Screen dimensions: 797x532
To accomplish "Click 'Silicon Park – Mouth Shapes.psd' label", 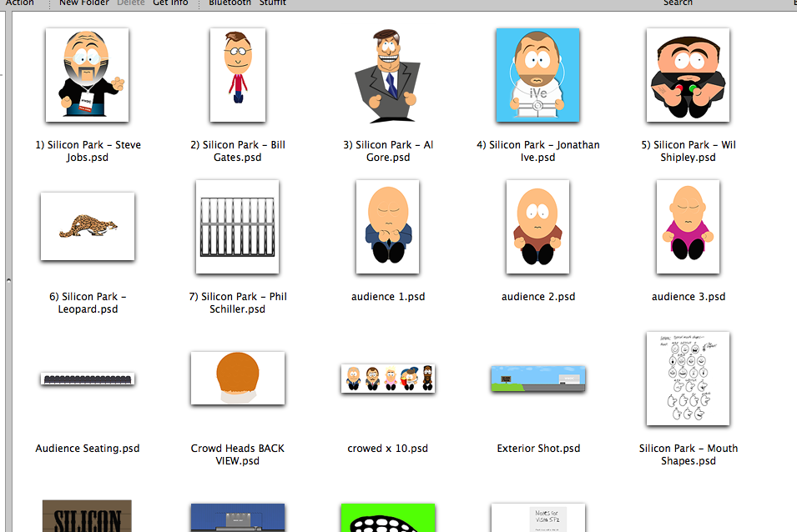I will 689,454.
